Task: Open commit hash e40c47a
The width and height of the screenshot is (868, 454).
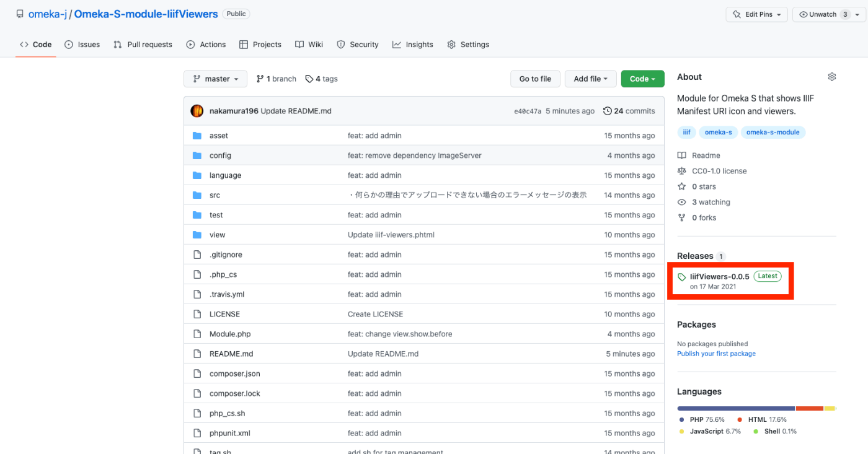Action: tap(528, 111)
